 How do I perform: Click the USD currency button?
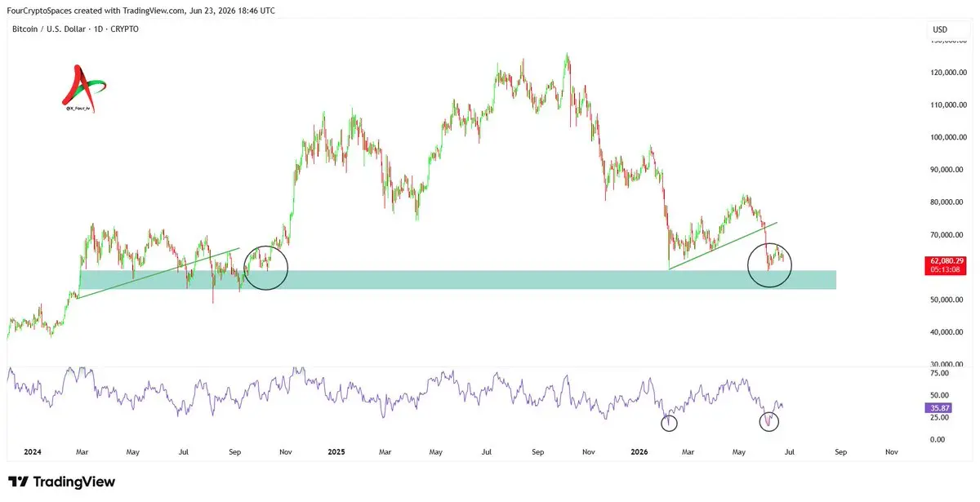[940, 29]
